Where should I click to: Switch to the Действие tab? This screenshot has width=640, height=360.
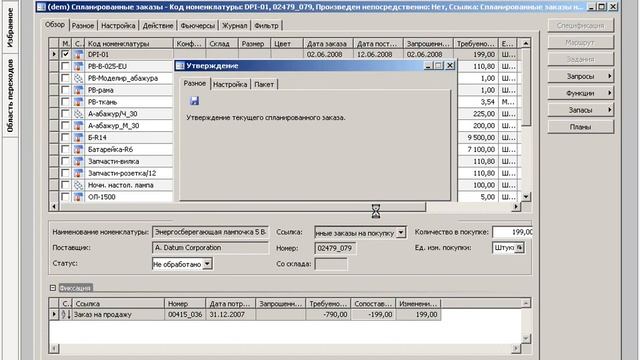158,25
